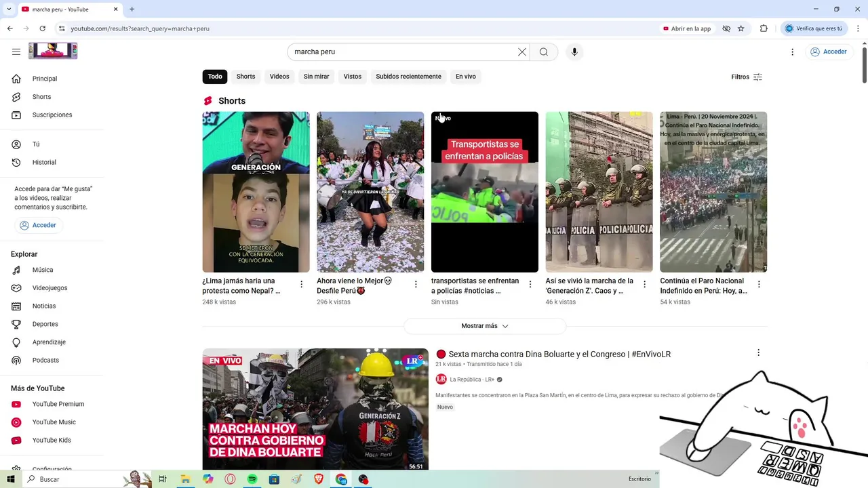Open options menu for 'Continúa el Paro Nacional' short
Image resolution: width=868 pixels, height=488 pixels.
(x=759, y=285)
